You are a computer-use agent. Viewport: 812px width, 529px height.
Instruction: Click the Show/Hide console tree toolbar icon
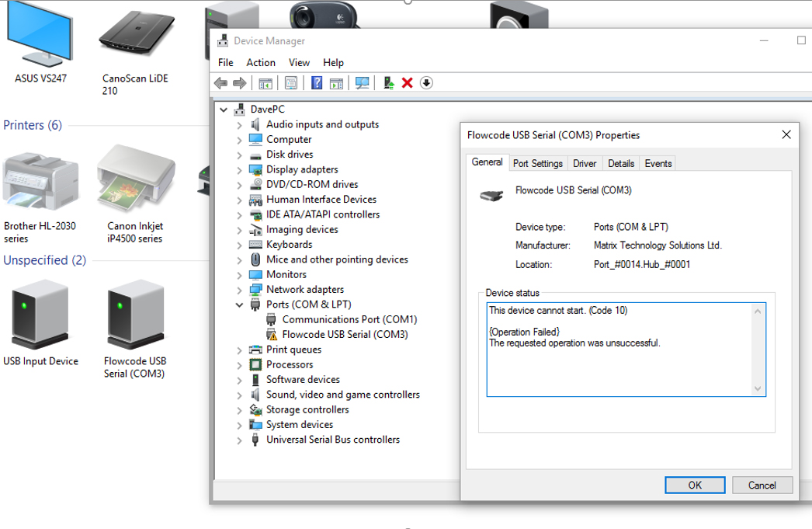265,83
